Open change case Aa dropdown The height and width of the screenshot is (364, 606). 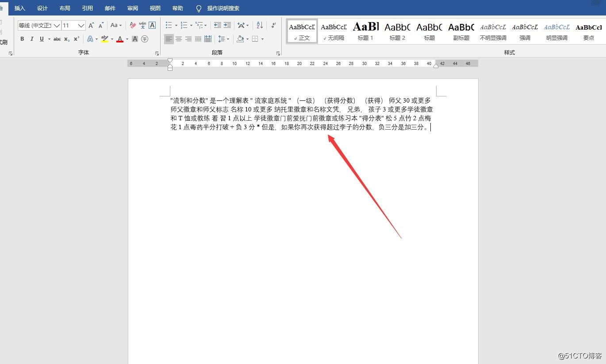point(116,25)
